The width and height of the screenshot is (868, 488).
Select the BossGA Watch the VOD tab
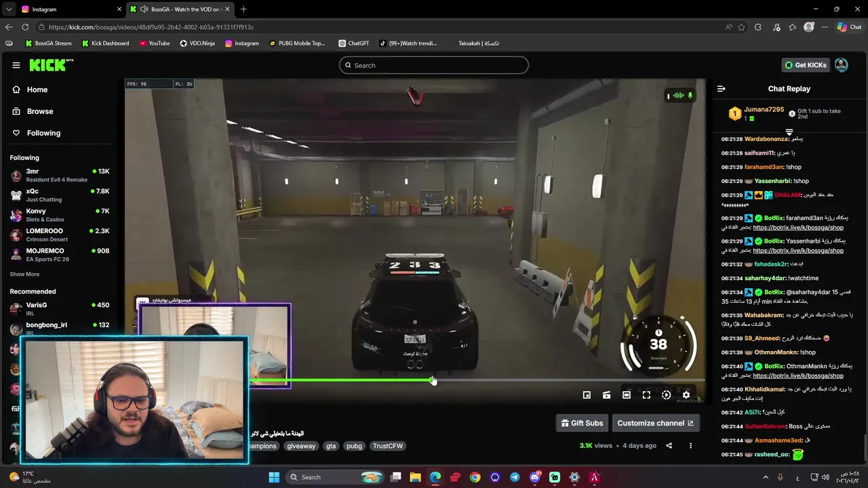(x=180, y=9)
